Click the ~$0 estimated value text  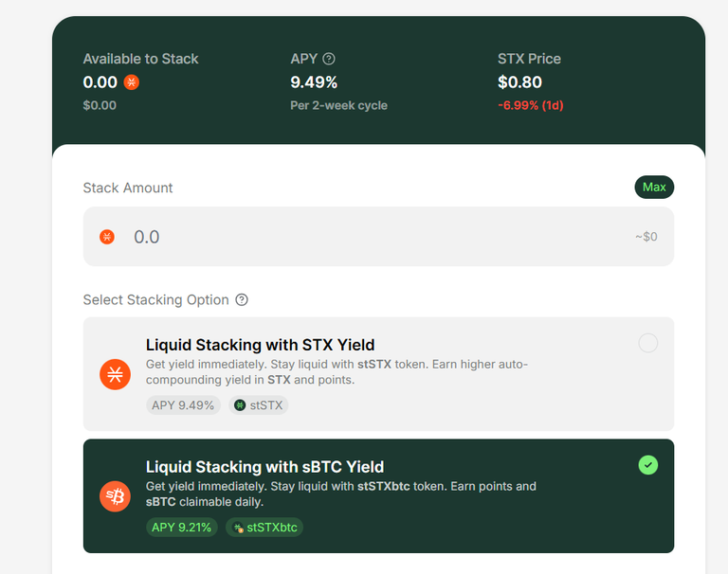646,237
